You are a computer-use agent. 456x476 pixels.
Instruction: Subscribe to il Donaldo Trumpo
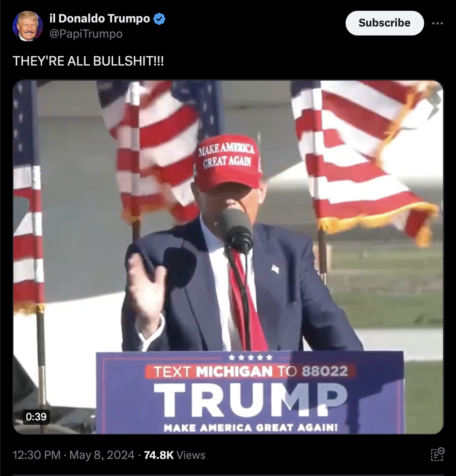(x=384, y=23)
